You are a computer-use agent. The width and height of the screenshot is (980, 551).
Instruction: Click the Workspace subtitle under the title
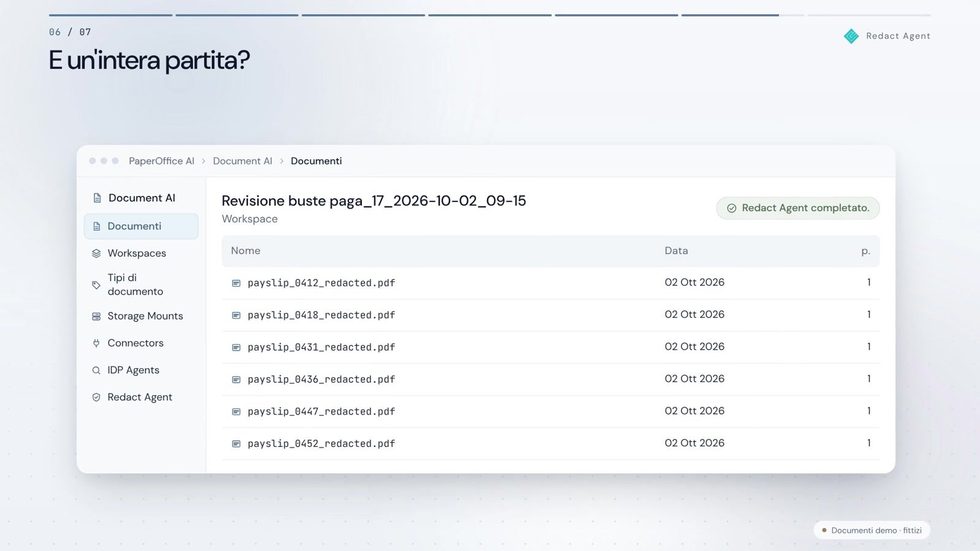click(249, 219)
